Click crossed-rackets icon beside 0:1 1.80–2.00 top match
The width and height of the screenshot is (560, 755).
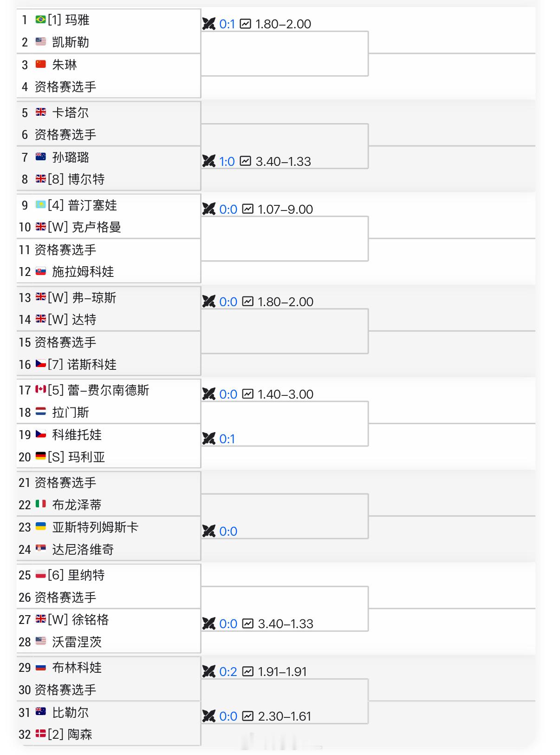[x=209, y=24]
